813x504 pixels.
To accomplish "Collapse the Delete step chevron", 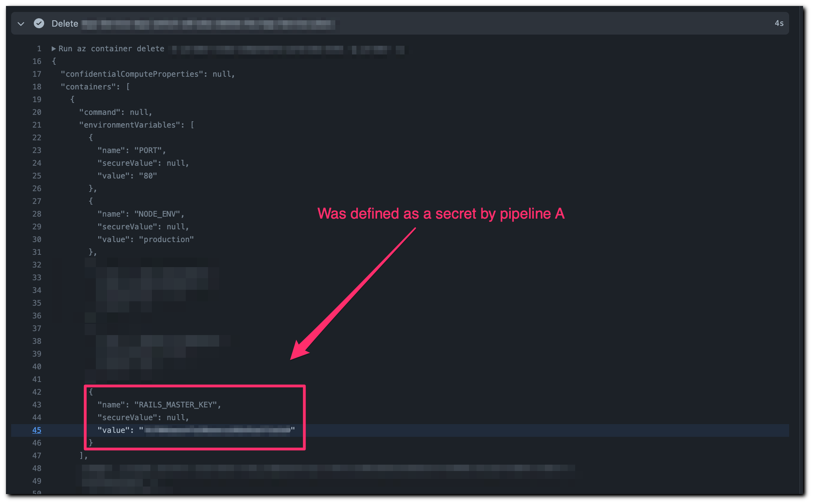I will tap(21, 24).
